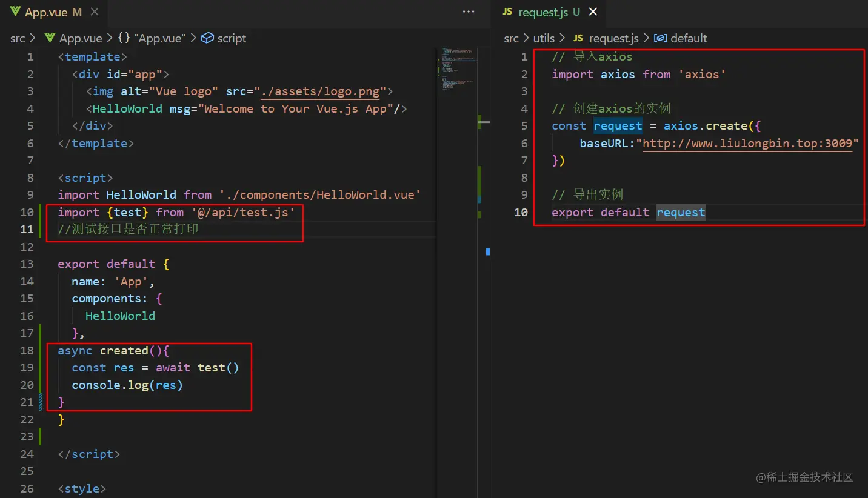Click line number 5 in request.js gutter
The width and height of the screenshot is (868, 498).
[525, 126]
